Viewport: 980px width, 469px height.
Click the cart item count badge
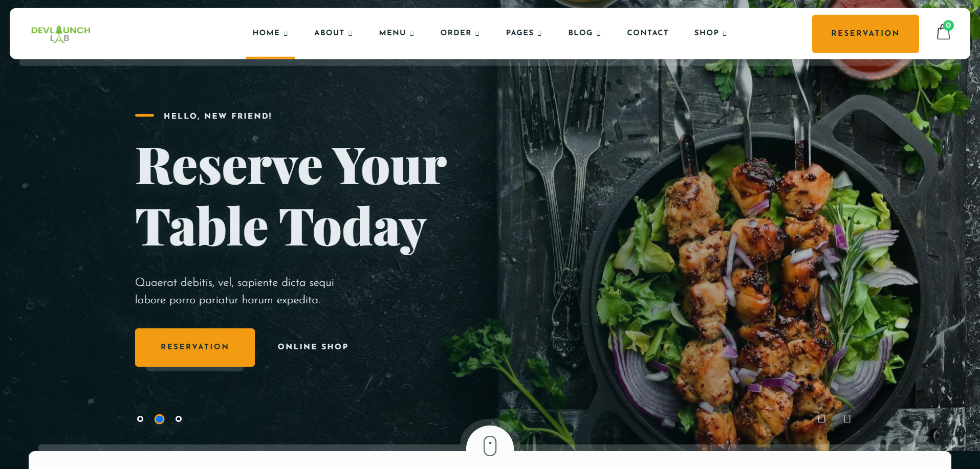coord(948,25)
